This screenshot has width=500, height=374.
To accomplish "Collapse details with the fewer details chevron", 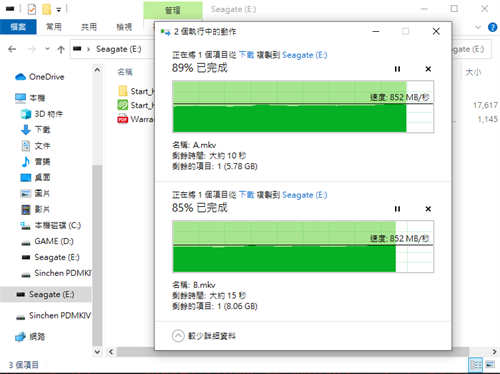I will pyautogui.click(x=178, y=336).
